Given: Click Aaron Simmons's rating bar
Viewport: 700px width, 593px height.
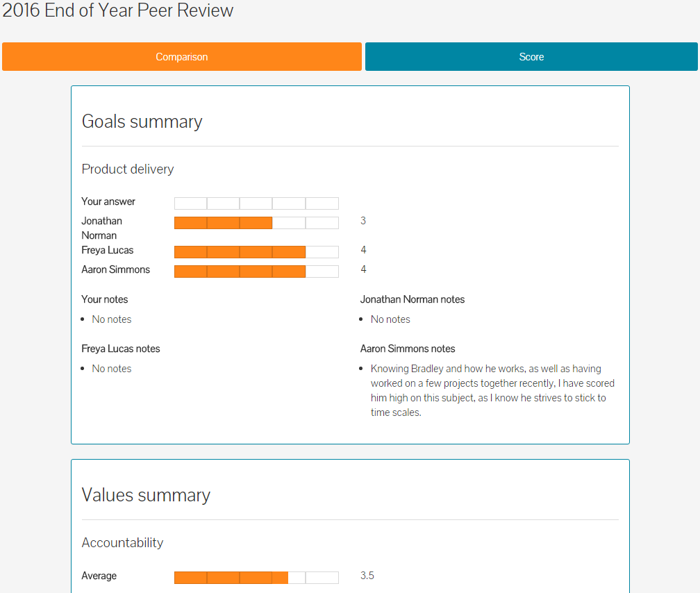Looking at the screenshot, I should [x=256, y=271].
